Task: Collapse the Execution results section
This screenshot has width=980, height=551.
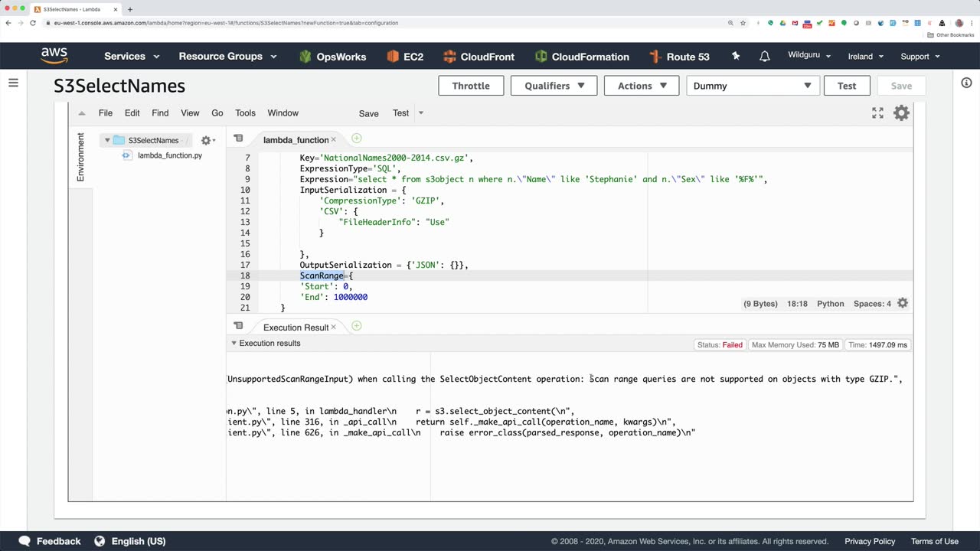Action: click(x=234, y=344)
